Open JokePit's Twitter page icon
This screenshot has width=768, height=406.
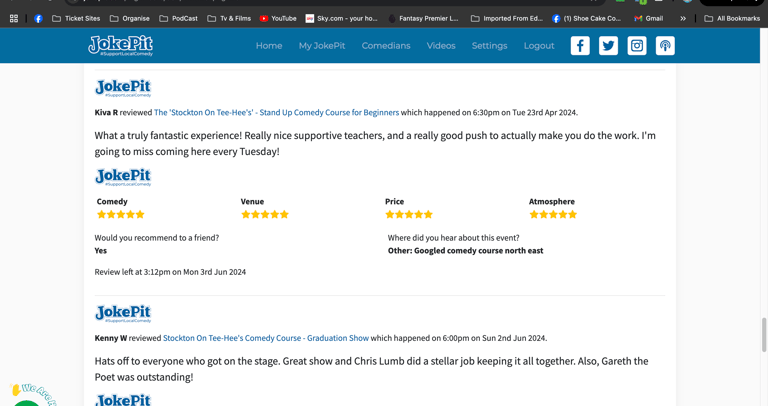click(608, 46)
